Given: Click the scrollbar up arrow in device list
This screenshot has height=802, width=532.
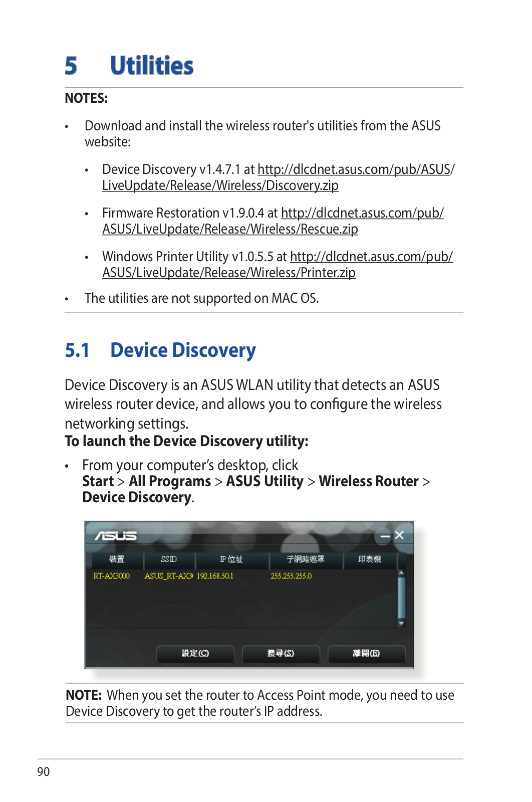Looking at the screenshot, I should click(401, 572).
